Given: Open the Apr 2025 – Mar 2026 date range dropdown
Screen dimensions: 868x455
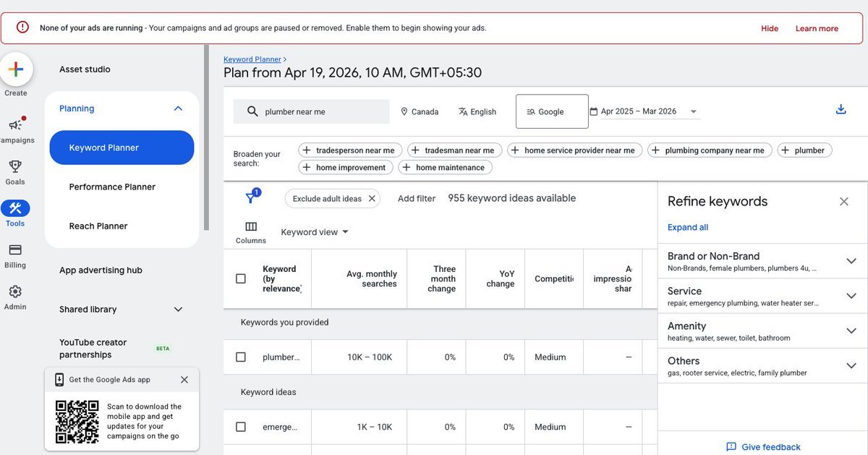Looking at the screenshot, I should tap(646, 111).
